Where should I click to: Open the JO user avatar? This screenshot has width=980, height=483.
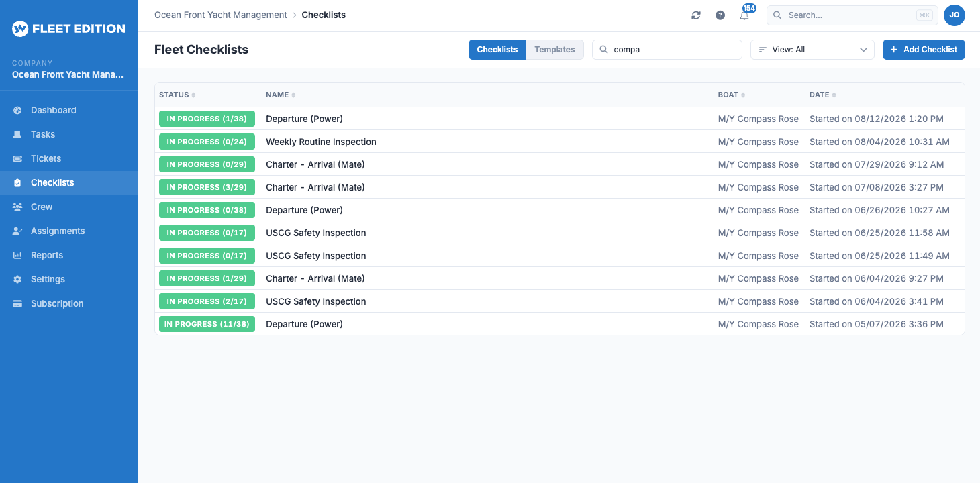point(954,15)
